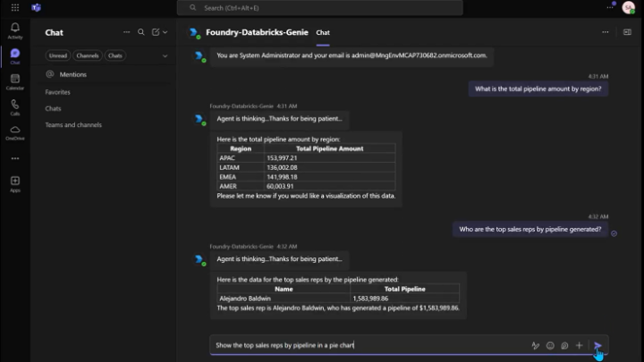Toggle the Unread filter chip

pos(58,55)
